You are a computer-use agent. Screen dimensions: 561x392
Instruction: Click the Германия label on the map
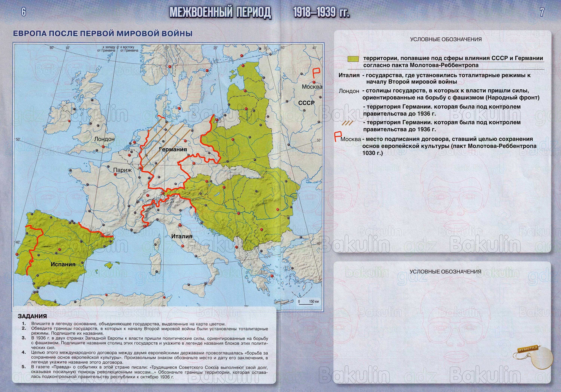[x=173, y=149]
